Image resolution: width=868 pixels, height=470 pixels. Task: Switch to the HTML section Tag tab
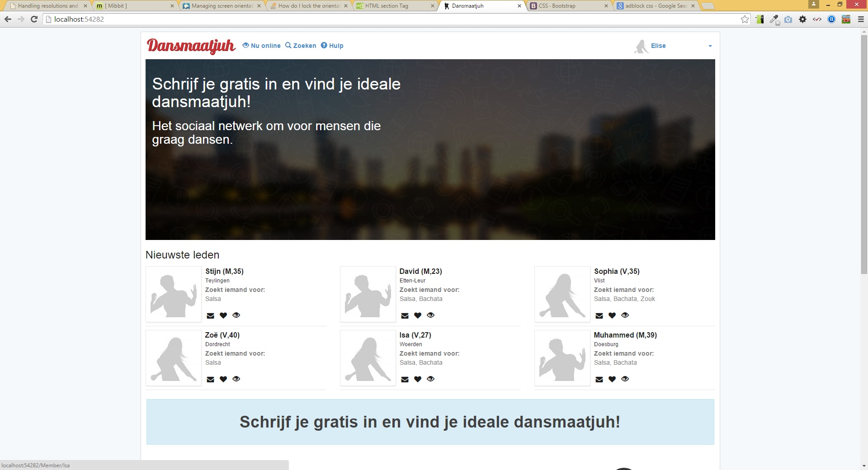tap(394, 6)
